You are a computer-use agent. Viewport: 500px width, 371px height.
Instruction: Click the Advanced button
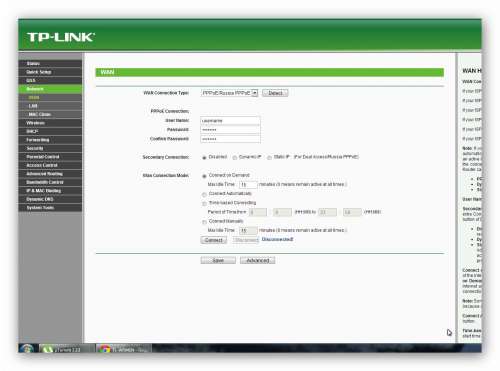258,260
